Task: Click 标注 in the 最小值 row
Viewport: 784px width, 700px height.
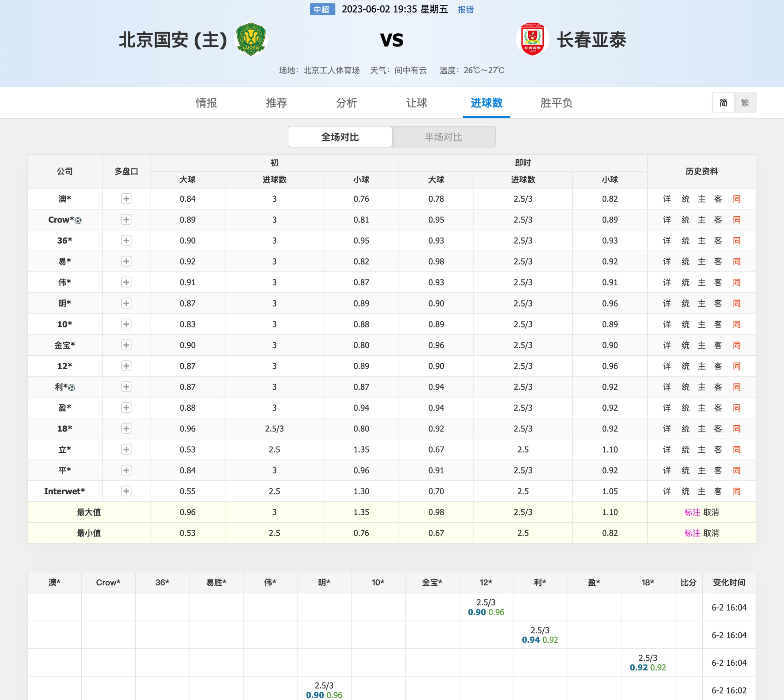Action: pos(692,533)
